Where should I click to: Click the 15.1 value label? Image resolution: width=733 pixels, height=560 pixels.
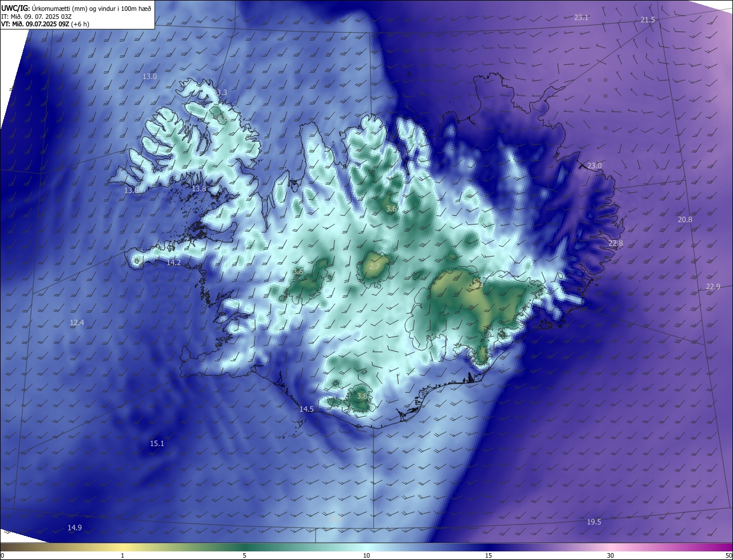pyautogui.click(x=157, y=443)
